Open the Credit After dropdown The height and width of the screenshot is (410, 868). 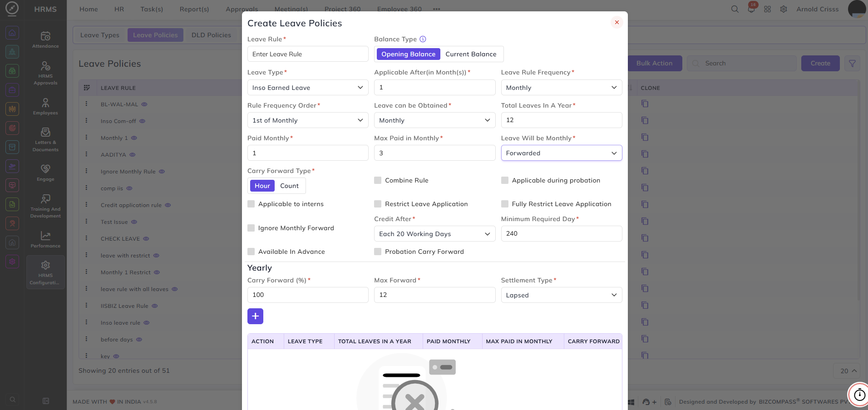pyautogui.click(x=434, y=234)
